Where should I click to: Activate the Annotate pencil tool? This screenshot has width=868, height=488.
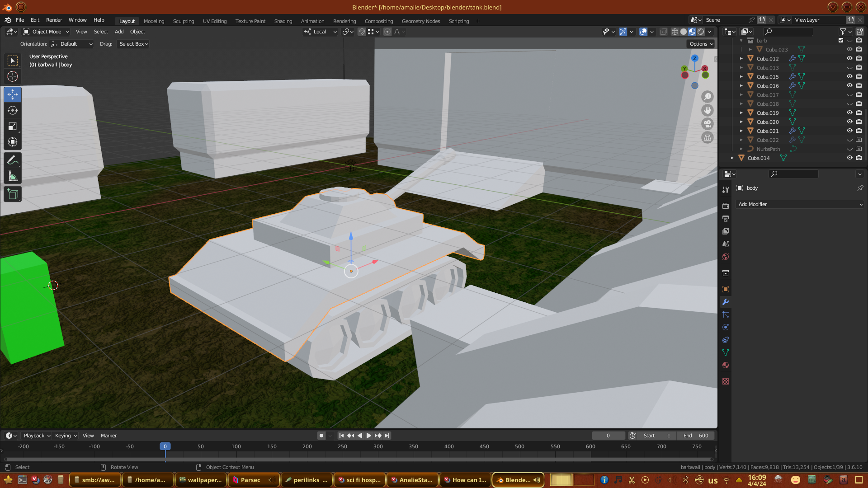click(13, 160)
